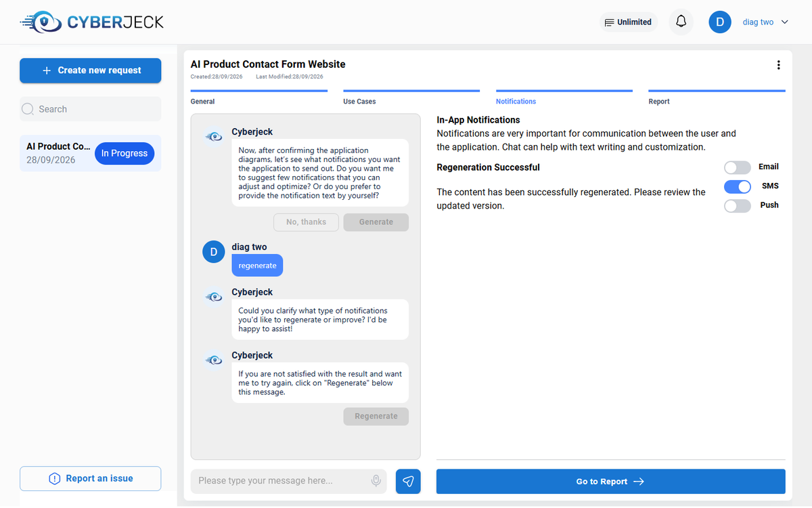Click the Regeneration Successful heading
Image resolution: width=812 pixels, height=508 pixels.
point(488,167)
